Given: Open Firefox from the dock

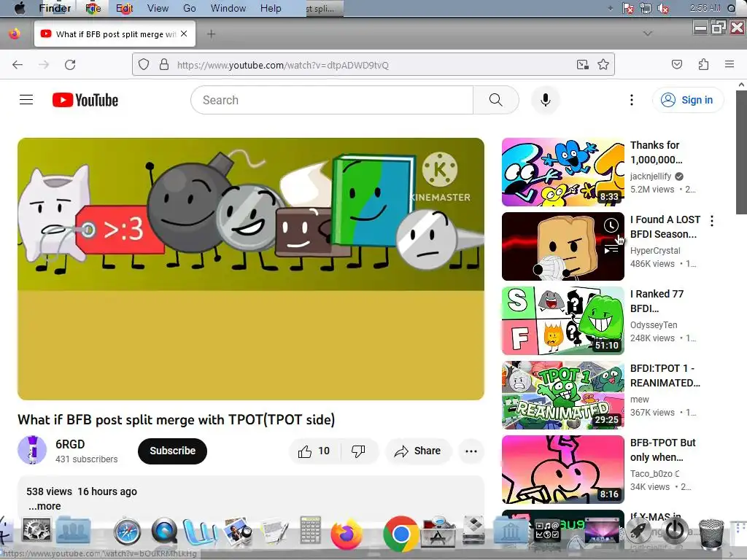Looking at the screenshot, I should (x=347, y=534).
